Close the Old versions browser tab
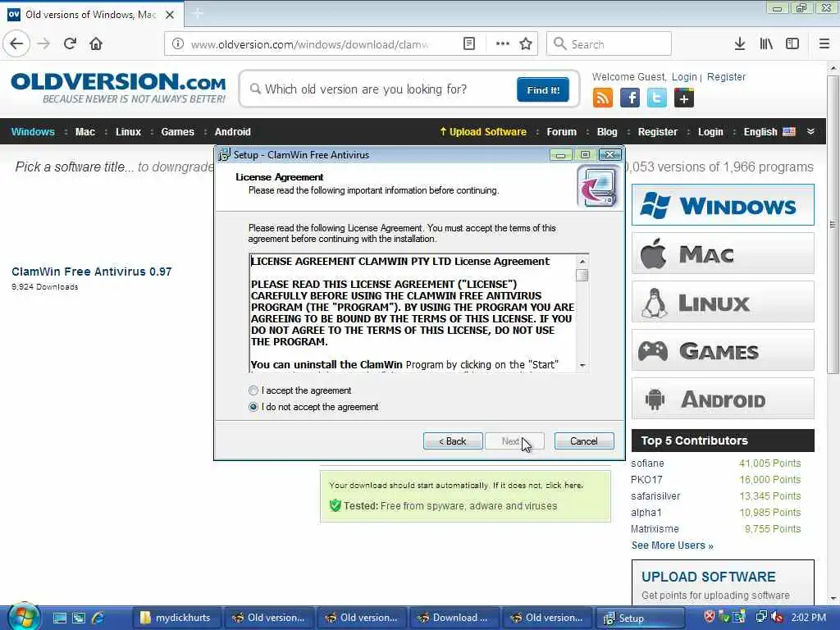 [x=170, y=15]
